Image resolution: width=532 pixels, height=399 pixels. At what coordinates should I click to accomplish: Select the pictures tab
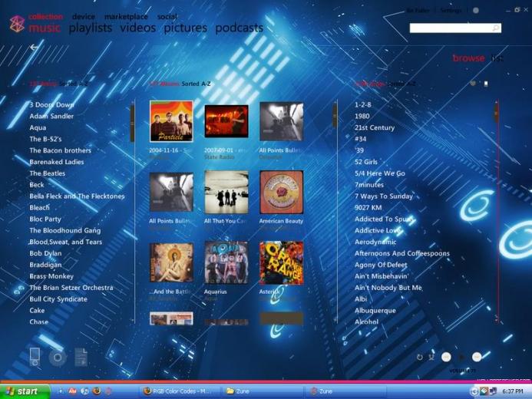click(185, 28)
